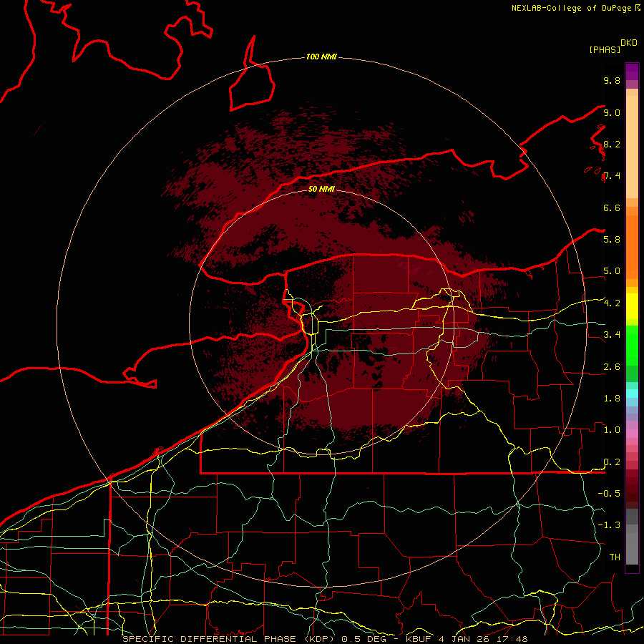Pick the peach segment of the color bar

coord(632,147)
